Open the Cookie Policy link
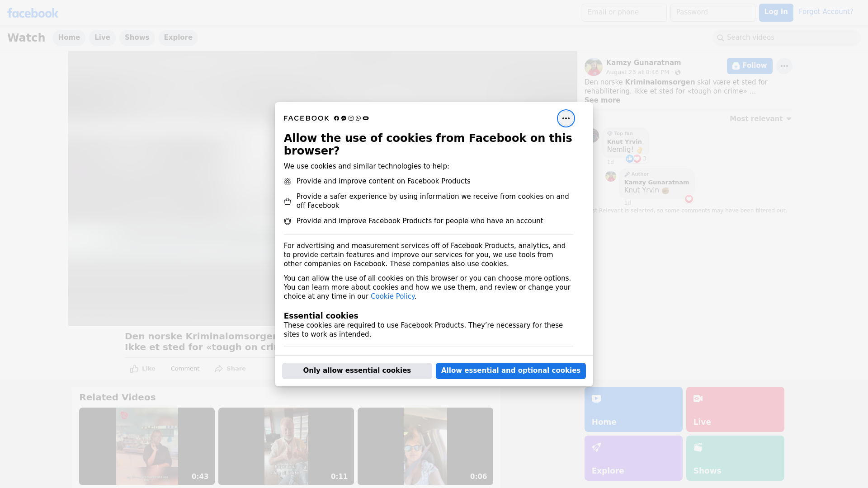Image resolution: width=868 pixels, height=488 pixels. (392, 296)
